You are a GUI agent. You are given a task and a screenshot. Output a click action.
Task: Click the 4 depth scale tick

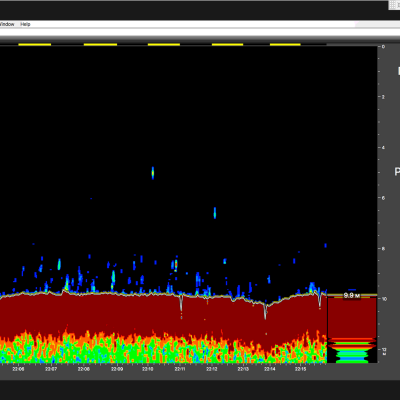click(383, 147)
